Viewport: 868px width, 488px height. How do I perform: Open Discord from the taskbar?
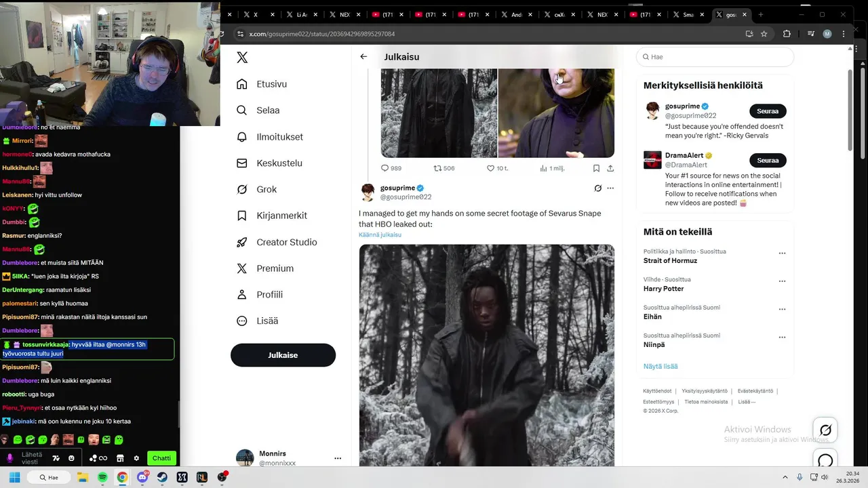point(142,477)
